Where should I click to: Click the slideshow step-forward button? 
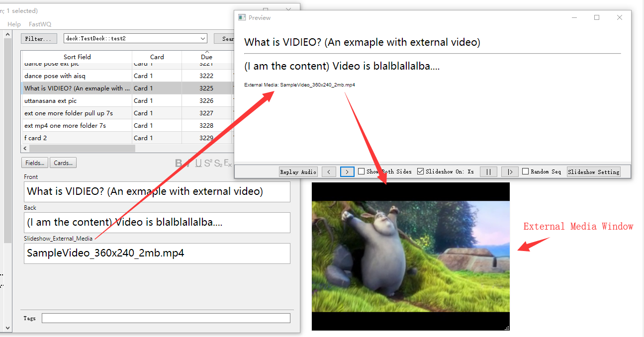click(x=510, y=172)
